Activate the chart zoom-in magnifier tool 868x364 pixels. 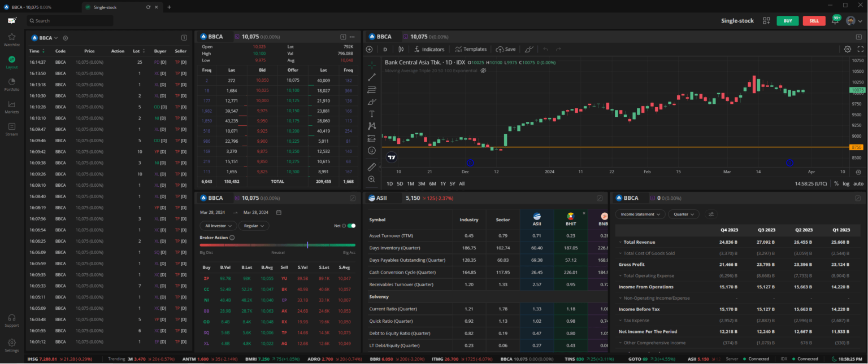tap(371, 179)
